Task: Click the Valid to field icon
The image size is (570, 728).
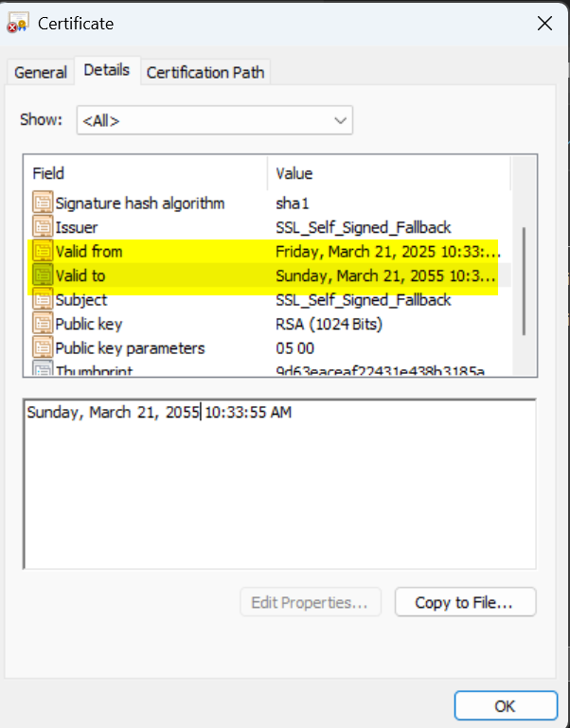Action: pos(43,275)
